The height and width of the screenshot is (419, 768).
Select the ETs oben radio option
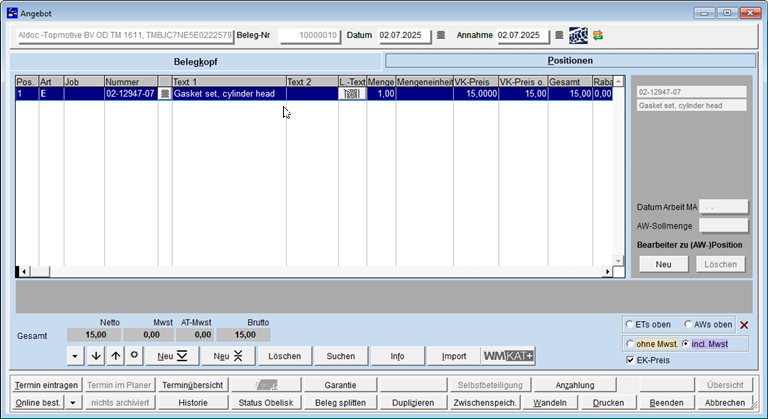pyautogui.click(x=630, y=324)
